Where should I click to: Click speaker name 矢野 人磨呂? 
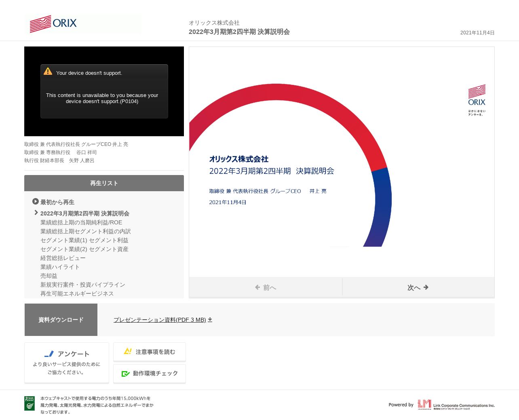click(x=82, y=160)
